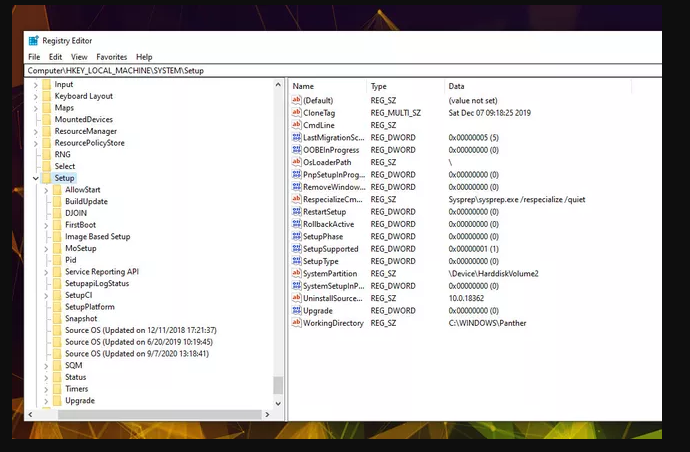
Task: Select the SetupapiLogStatus key
Action: coord(97,283)
